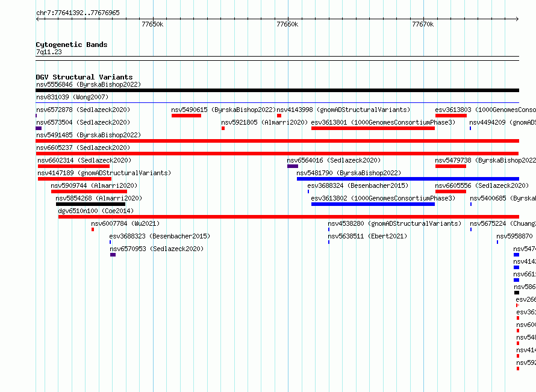Select nsv5675224 (Chuang) label

pos(503,223)
